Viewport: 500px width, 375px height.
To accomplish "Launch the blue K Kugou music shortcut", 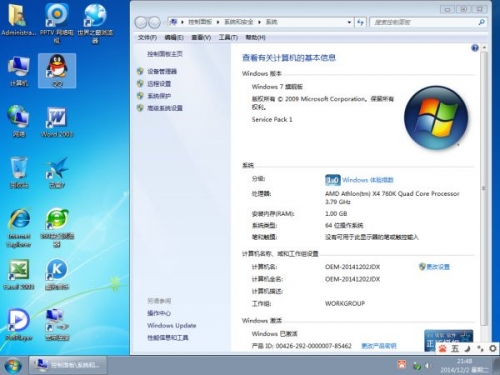I will tap(57, 274).
